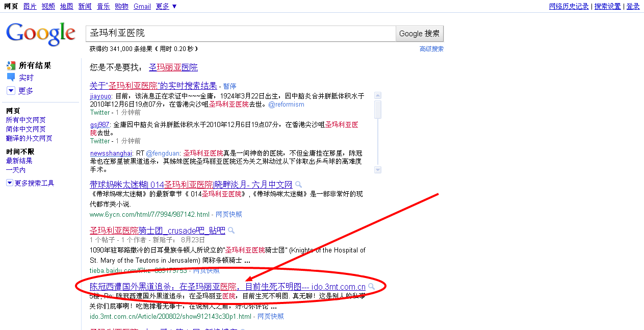644x330 pixels.
Task: Click 暂停 to pause realtime results
Action: coord(229,86)
